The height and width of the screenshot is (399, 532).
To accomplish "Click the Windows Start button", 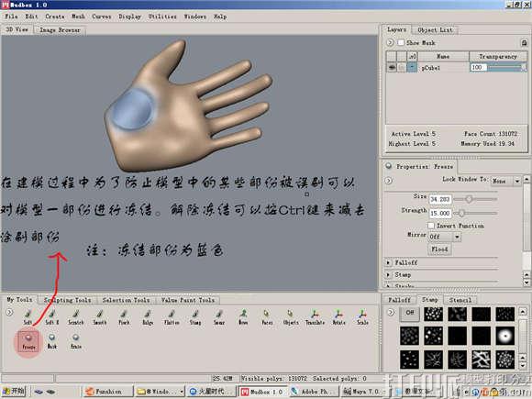I will (14, 391).
